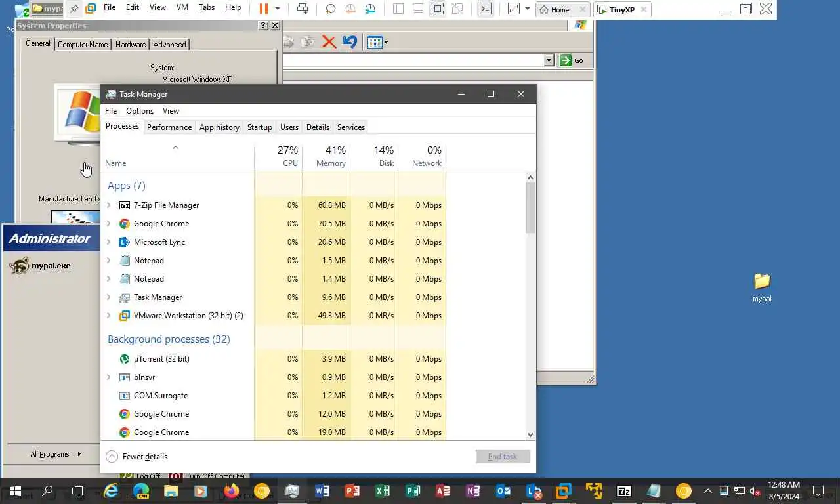The image size is (840, 504).
Task: Open Windows Start button on taskbar
Action: [16, 491]
